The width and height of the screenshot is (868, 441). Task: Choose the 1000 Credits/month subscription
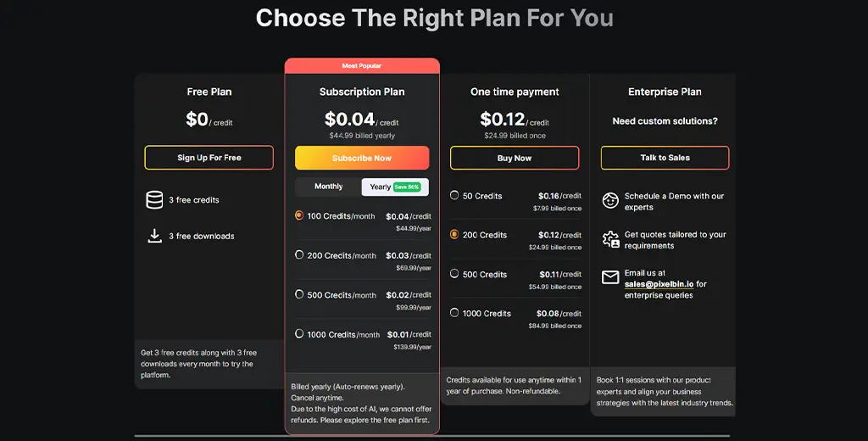click(x=299, y=334)
